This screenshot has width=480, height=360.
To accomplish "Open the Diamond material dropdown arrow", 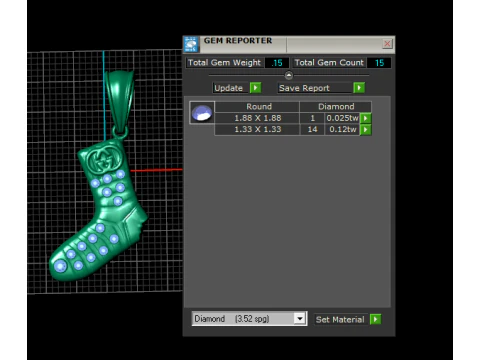I will (300, 319).
